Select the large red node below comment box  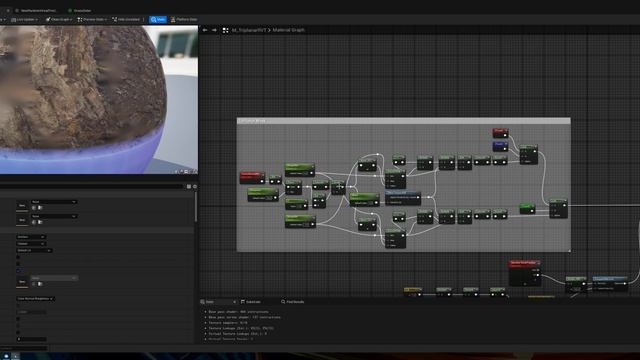coord(524,272)
